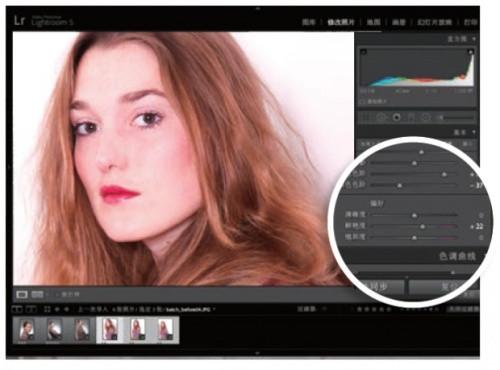500x370 pixels.
Task: Toggle shadow clipping indicator on histogram
Action: pyautogui.click(x=364, y=52)
